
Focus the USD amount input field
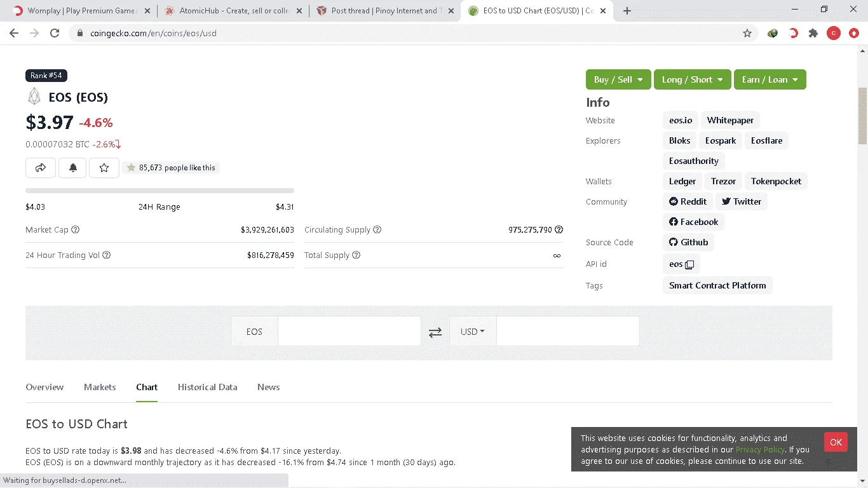point(568,331)
